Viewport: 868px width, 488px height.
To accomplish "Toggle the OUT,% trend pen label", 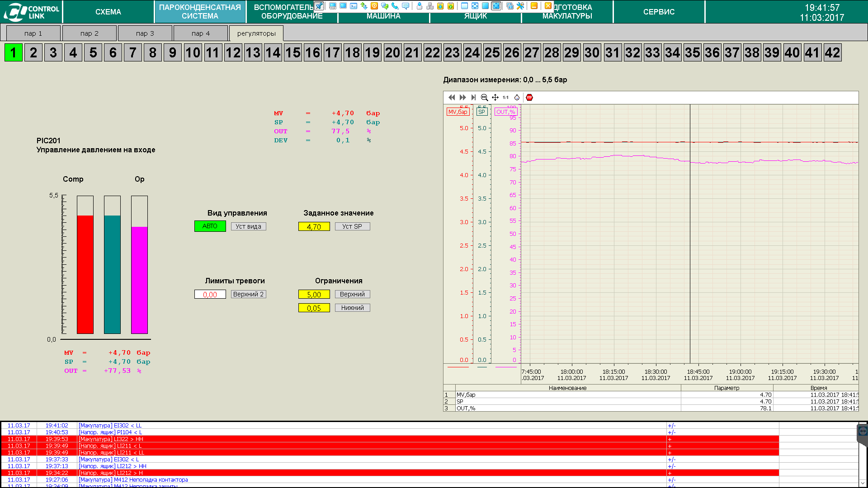I will click(x=505, y=112).
